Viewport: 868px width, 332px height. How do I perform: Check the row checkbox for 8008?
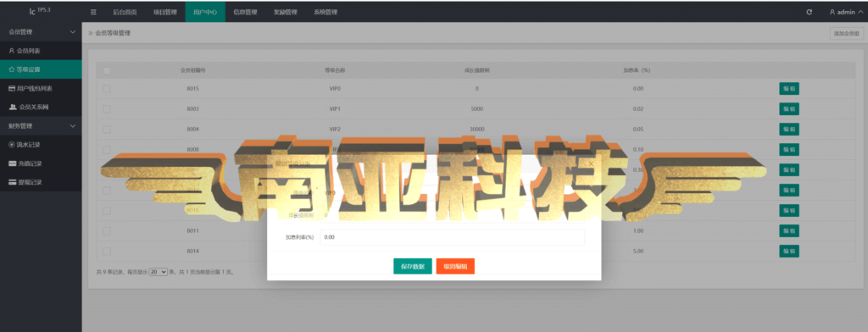pyautogui.click(x=106, y=150)
